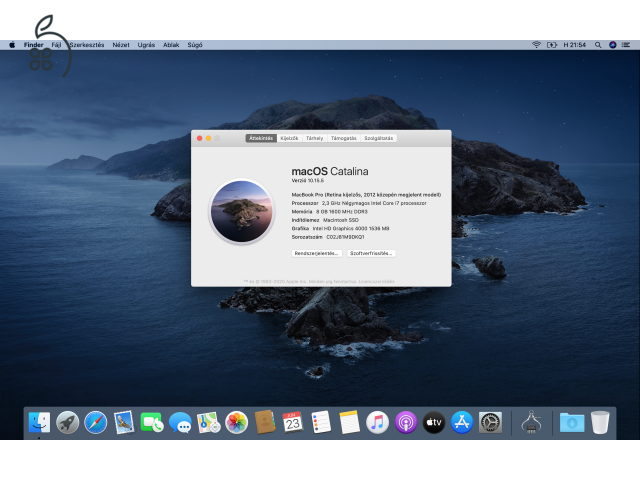Open the Trash in the Dock

tap(600, 422)
